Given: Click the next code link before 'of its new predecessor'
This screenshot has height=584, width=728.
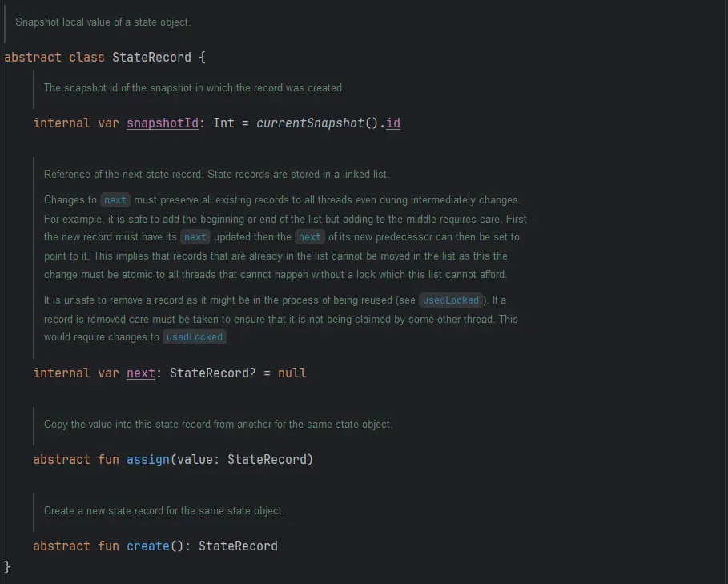Looking at the screenshot, I should point(309,237).
